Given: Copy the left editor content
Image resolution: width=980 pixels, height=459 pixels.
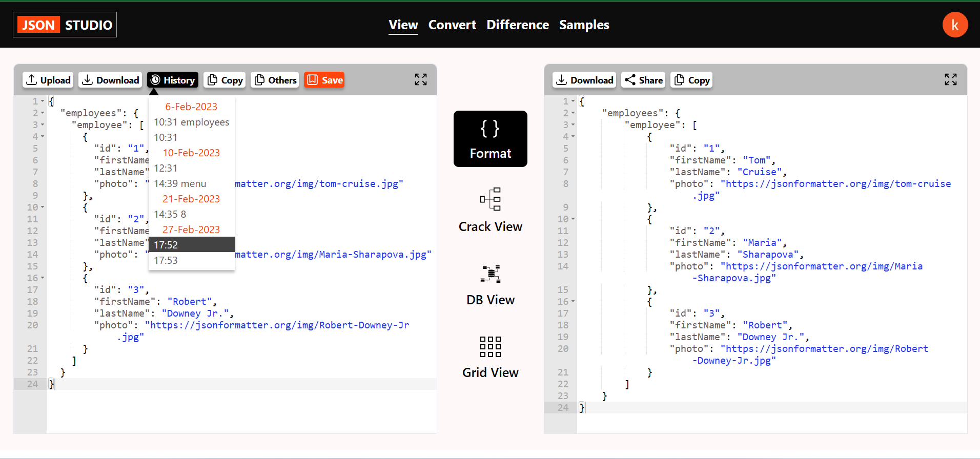Looking at the screenshot, I should (x=224, y=80).
